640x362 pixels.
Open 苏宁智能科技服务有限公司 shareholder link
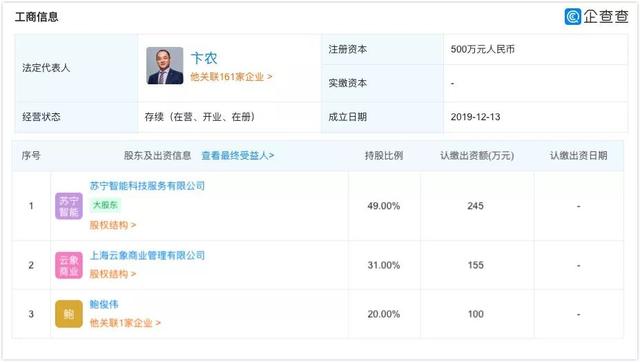pyautogui.click(x=147, y=186)
